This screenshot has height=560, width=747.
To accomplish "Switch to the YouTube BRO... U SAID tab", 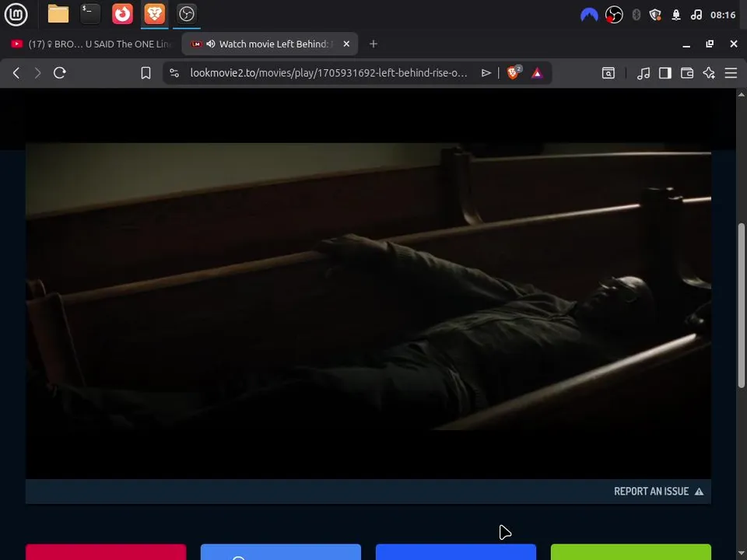I will 90,44.
